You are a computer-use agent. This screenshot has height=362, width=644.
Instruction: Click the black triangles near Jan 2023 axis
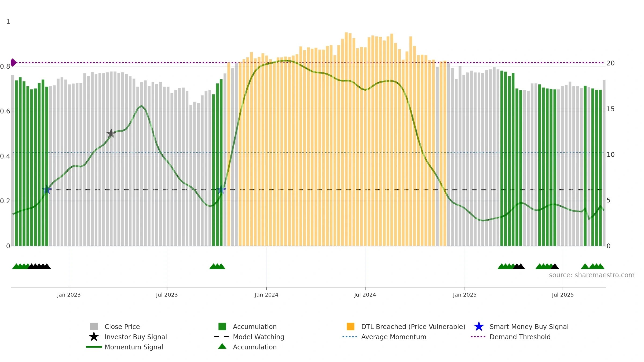[x=39, y=266]
